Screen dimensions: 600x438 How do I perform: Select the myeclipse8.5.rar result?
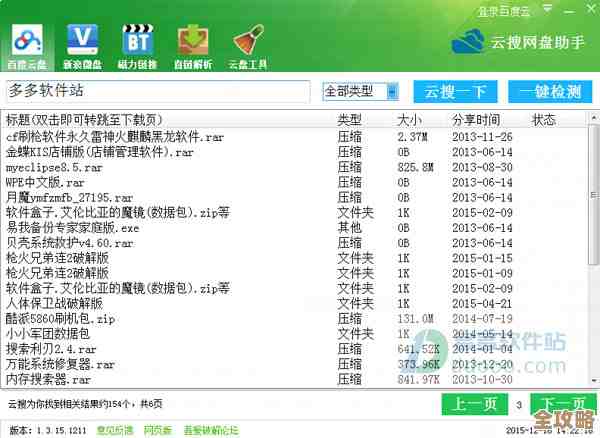pos(295,167)
